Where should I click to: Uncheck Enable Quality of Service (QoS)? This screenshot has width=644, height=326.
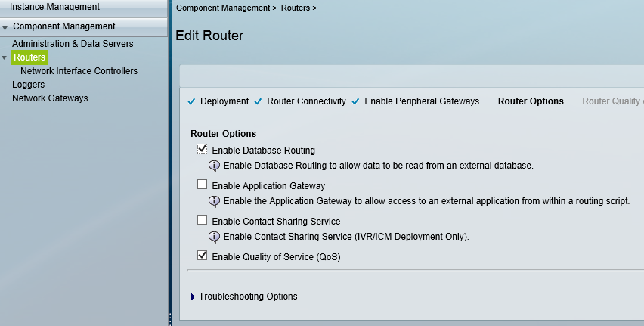pyautogui.click(x=202, y=256)
